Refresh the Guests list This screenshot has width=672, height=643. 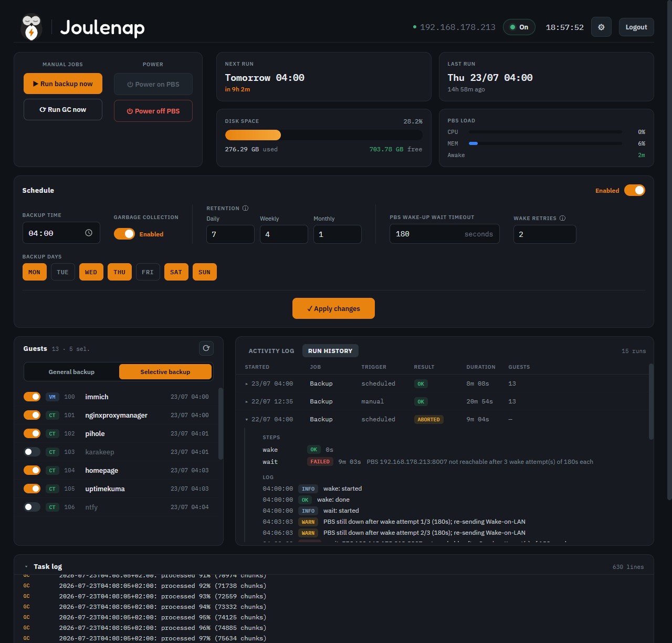(206, 348)
